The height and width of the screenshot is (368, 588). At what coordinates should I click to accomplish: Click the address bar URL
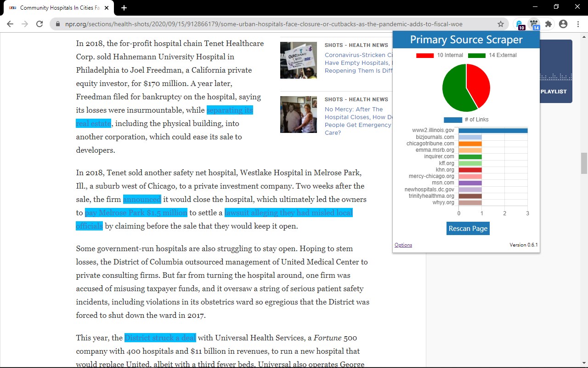coord(263,24)
